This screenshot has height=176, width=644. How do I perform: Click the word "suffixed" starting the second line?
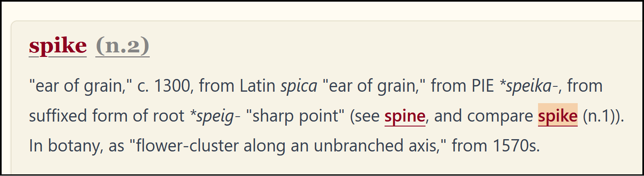point(58,116)
